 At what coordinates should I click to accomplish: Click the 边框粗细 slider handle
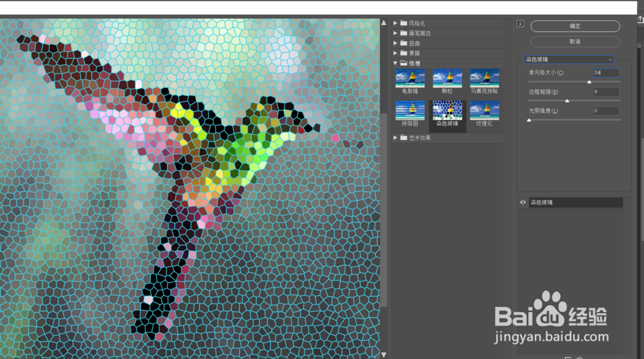tap(567, 101)
